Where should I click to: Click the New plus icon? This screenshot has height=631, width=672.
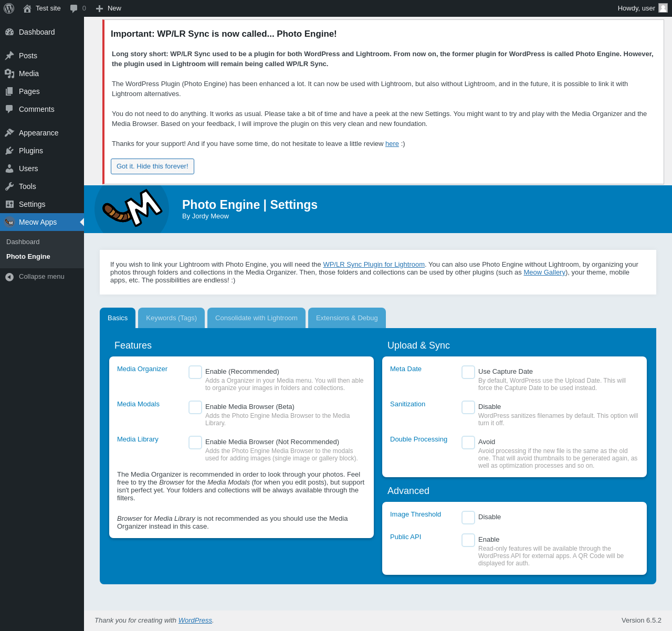[x=99, y=8]
